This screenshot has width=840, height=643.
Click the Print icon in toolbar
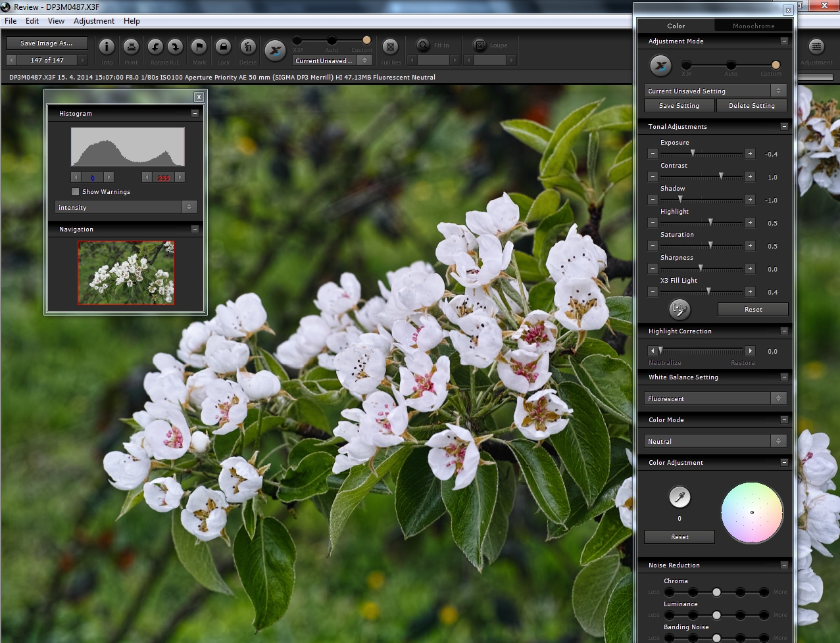pos(131,47)
